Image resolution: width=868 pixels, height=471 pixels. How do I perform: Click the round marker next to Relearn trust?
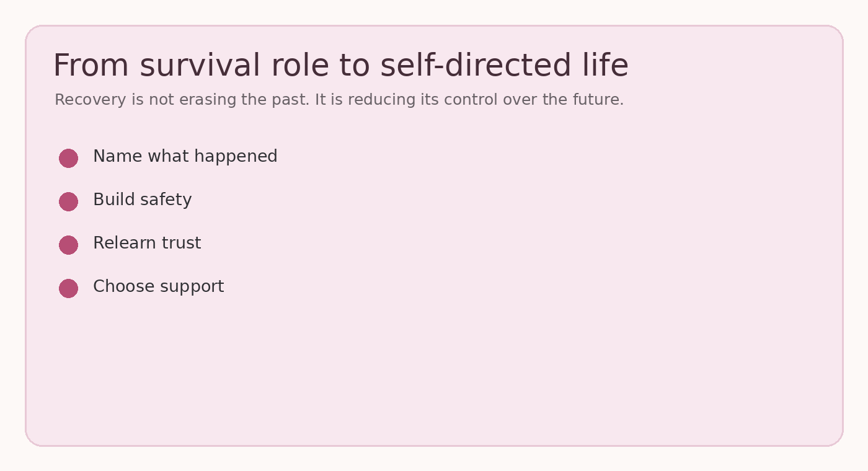pyautogui.click(x=68, y=245)
